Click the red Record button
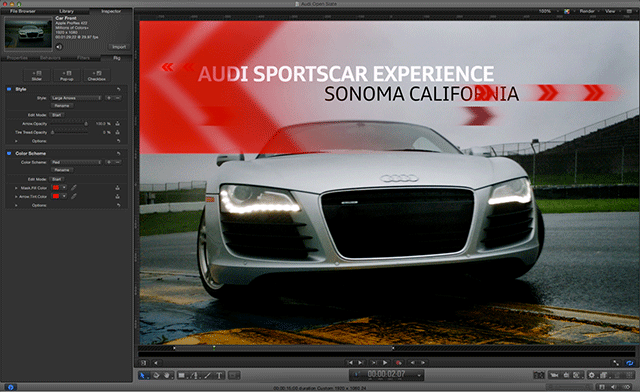Viewport: 640px width, 392px height. (399, 363)
